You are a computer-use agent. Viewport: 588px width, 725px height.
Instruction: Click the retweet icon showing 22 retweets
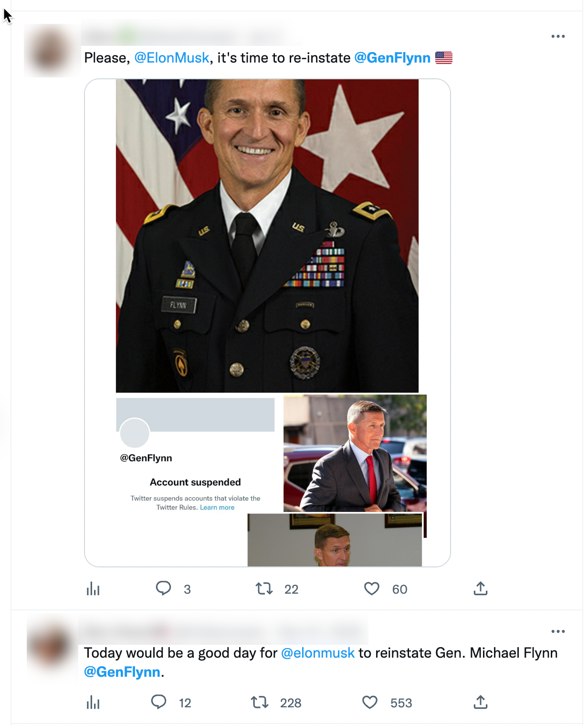pos(264,589)
